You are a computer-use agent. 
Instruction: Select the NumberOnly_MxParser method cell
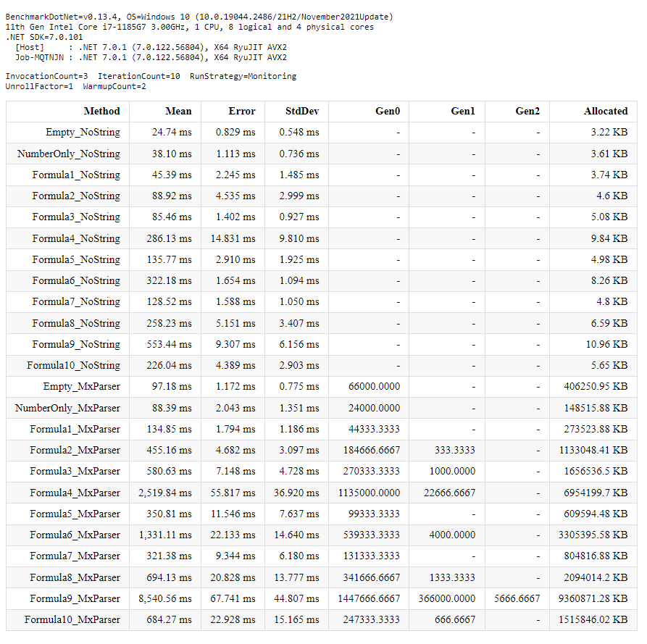click(67, 408)
